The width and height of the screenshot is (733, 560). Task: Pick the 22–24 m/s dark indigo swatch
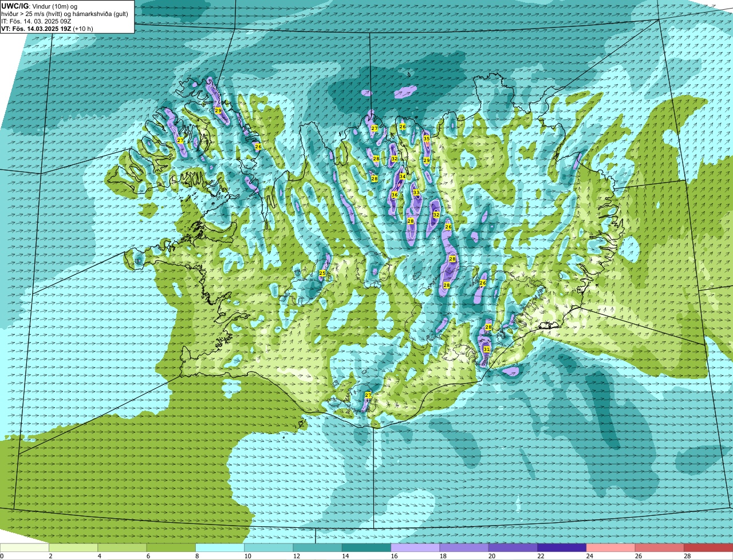tap(562, 547)
